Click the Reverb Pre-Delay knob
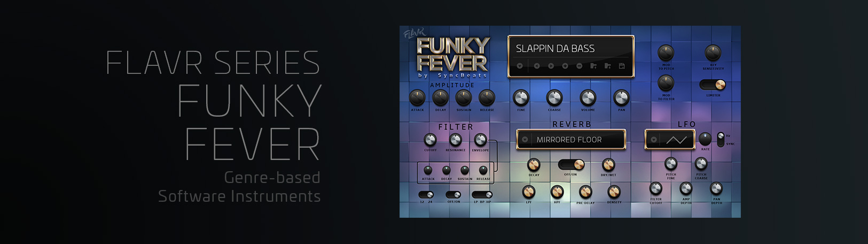The height and width of the screenshot is (244, 868). (x=586, y=192)
